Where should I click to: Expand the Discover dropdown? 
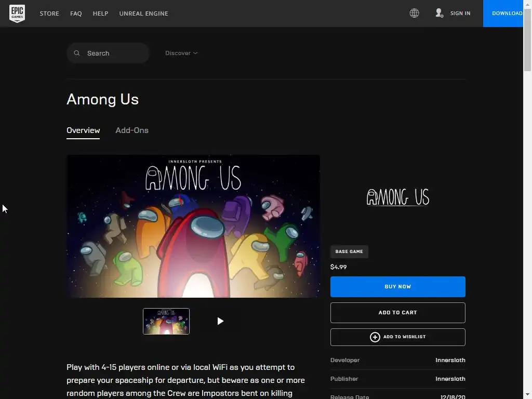tap(181, 53)
